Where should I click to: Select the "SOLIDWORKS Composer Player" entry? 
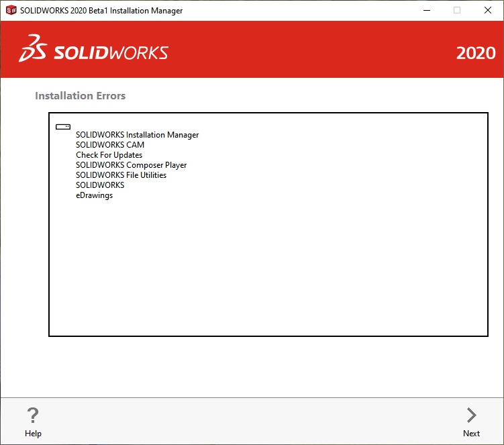tap(131, 165)
